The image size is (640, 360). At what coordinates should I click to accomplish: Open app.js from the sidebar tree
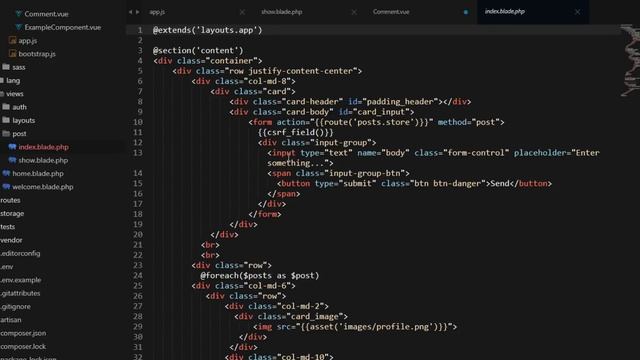pos(28,41)
